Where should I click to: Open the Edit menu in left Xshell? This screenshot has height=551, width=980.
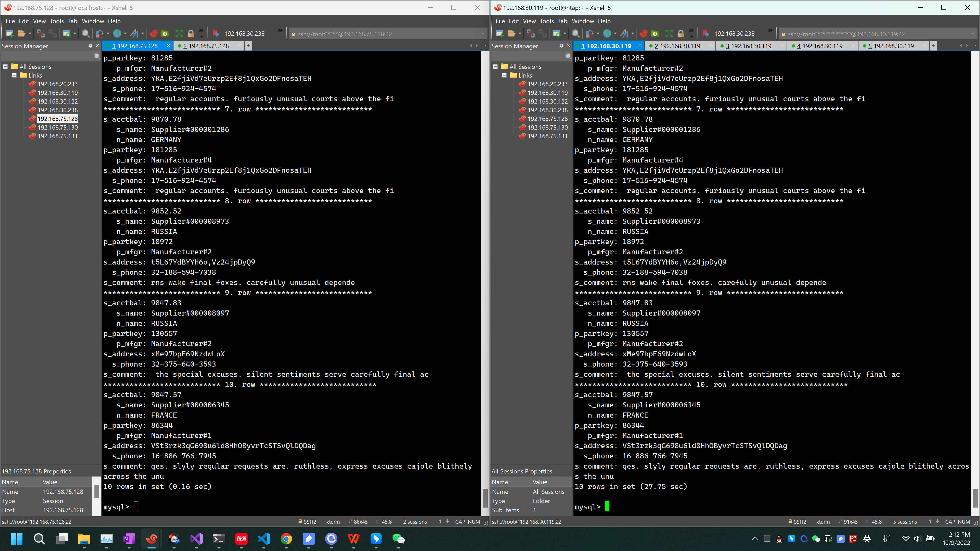click(x=23, y=21)
